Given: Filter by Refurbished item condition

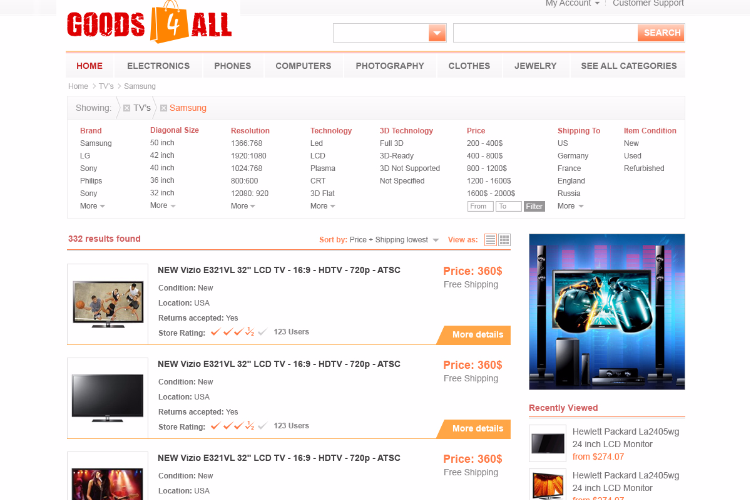Looking at the screenshot, I should coord(644,168).
